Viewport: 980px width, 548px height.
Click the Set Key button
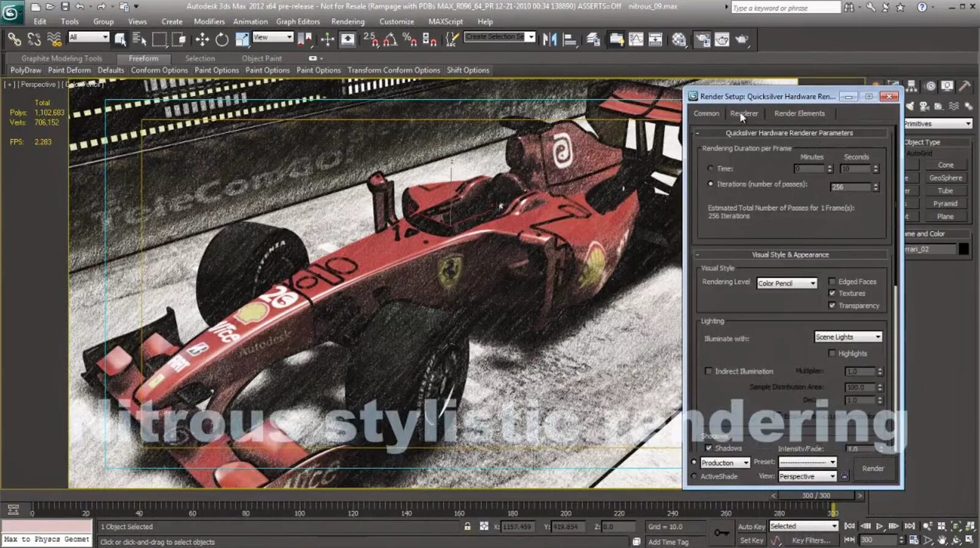click(751, 540)
